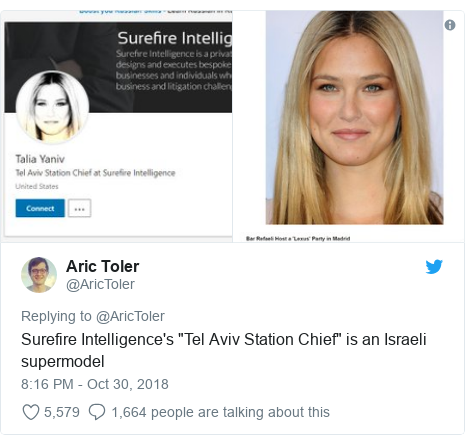The image size is (465, 445).
Task: Click @AricToler in Replying to line
Action: coord(130,316)
